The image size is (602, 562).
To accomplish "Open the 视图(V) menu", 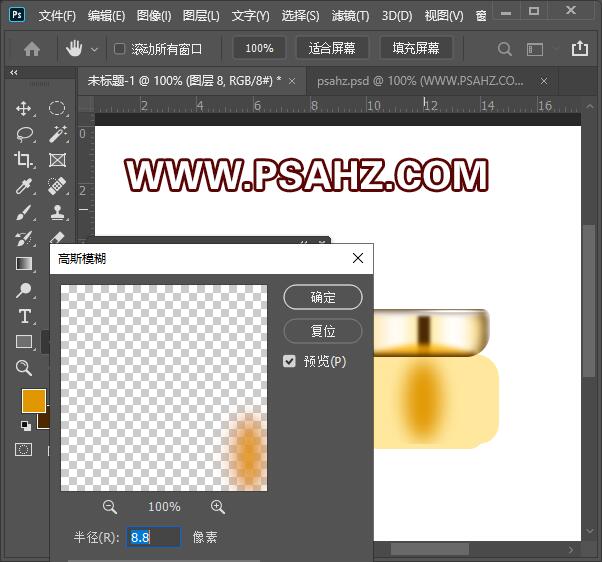I will tap(444, 16).
